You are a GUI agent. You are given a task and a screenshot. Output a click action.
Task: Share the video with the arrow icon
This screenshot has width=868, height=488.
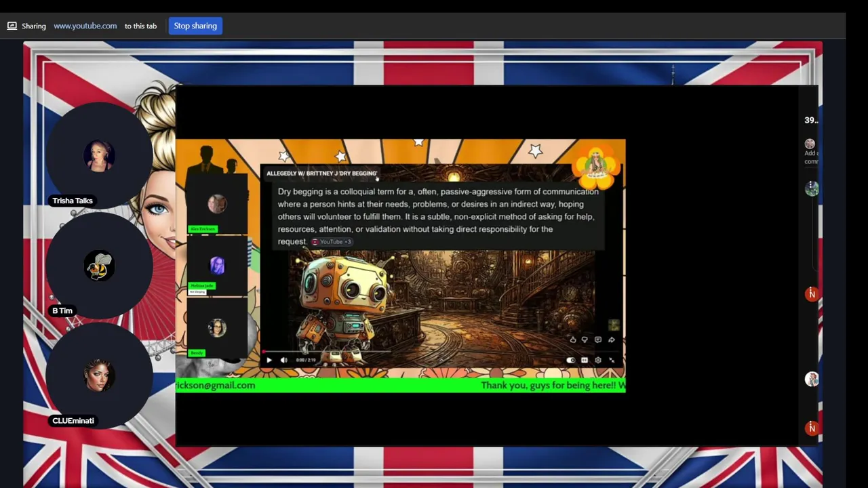point(612,340)
